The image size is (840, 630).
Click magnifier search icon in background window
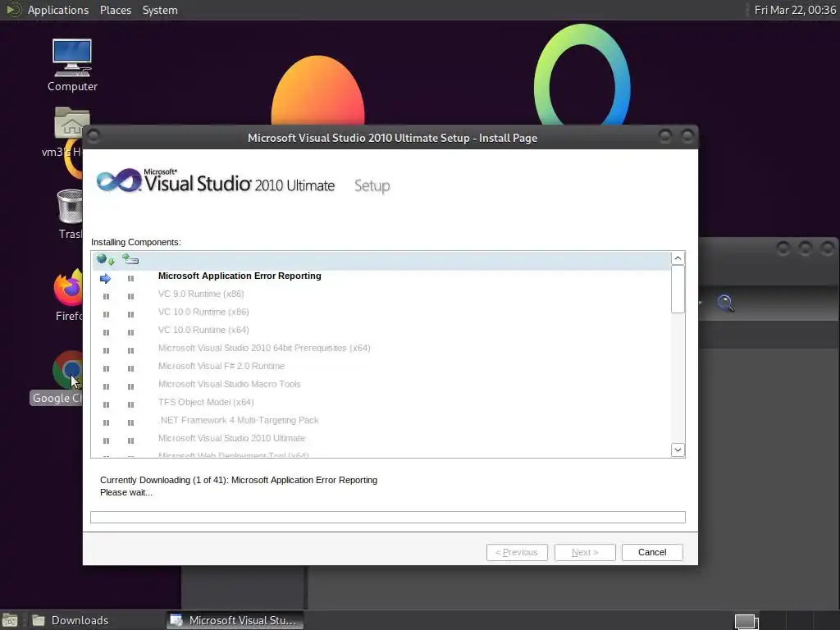725,304
